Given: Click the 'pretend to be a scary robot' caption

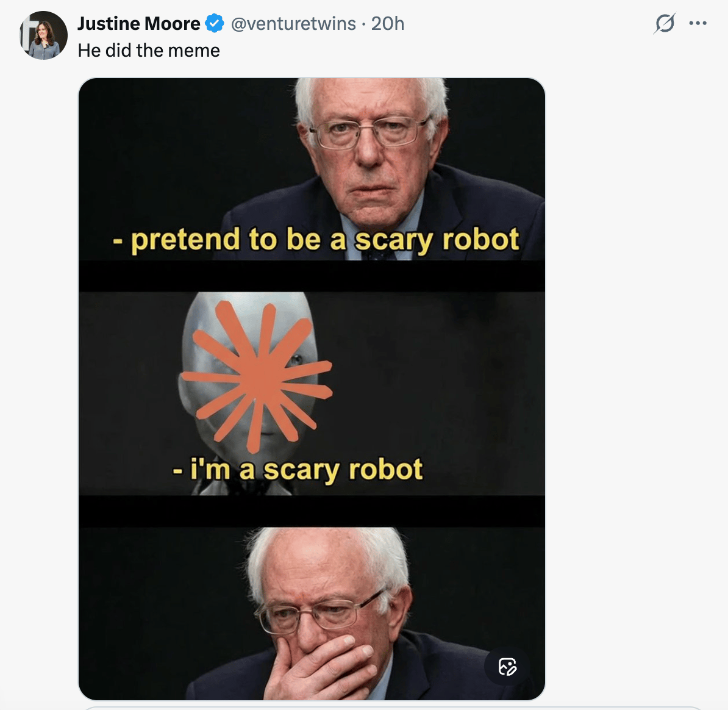Looking at the screenshot, I should coord(316,240).
